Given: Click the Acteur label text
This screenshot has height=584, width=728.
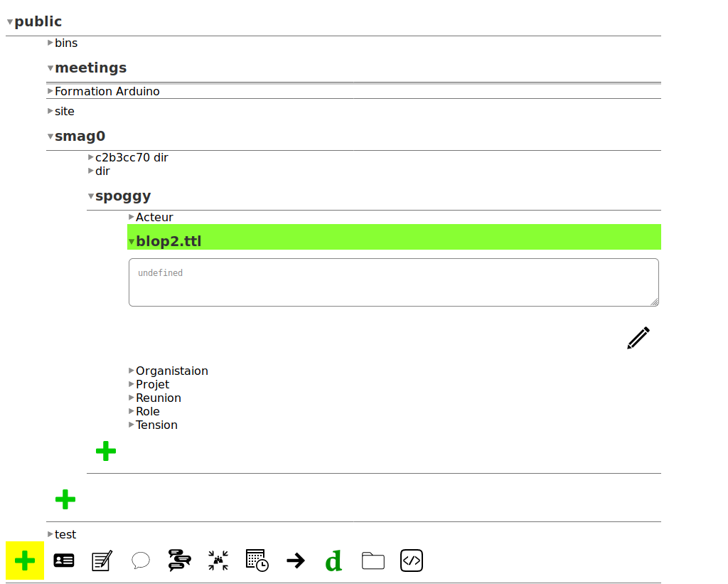Looking at the screenshot, I should tap(154, 218).
